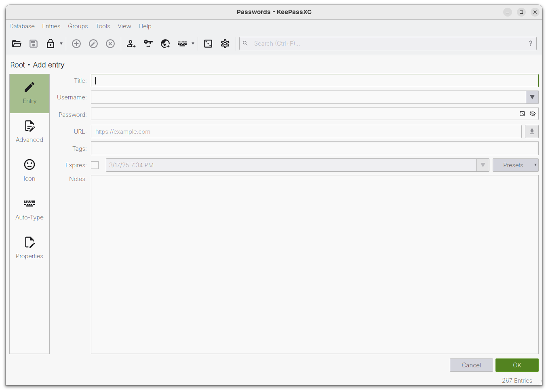Enable the Expires checkbox

pos(95,165)
